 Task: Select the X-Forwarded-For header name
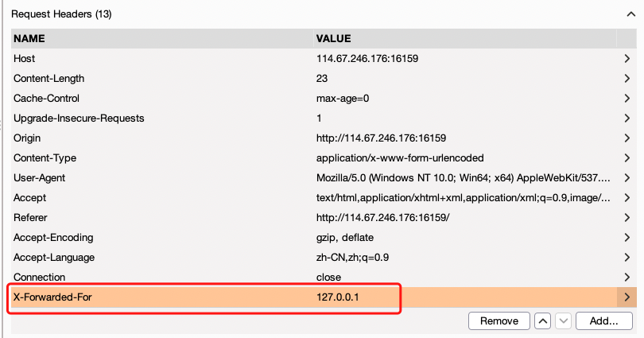(x=52, y=297)
